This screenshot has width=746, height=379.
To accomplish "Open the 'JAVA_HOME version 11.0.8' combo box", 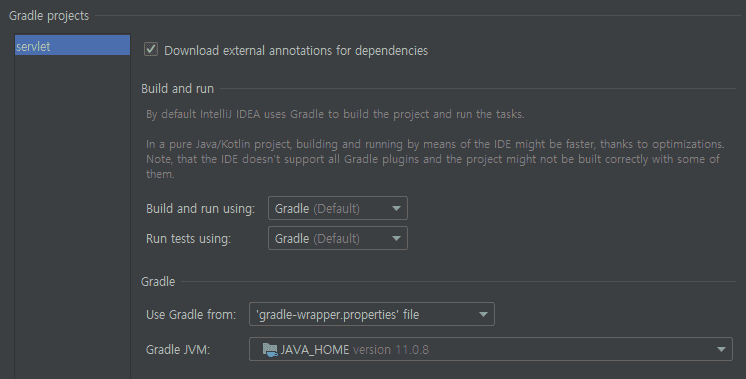I will [x=491, y=350].
